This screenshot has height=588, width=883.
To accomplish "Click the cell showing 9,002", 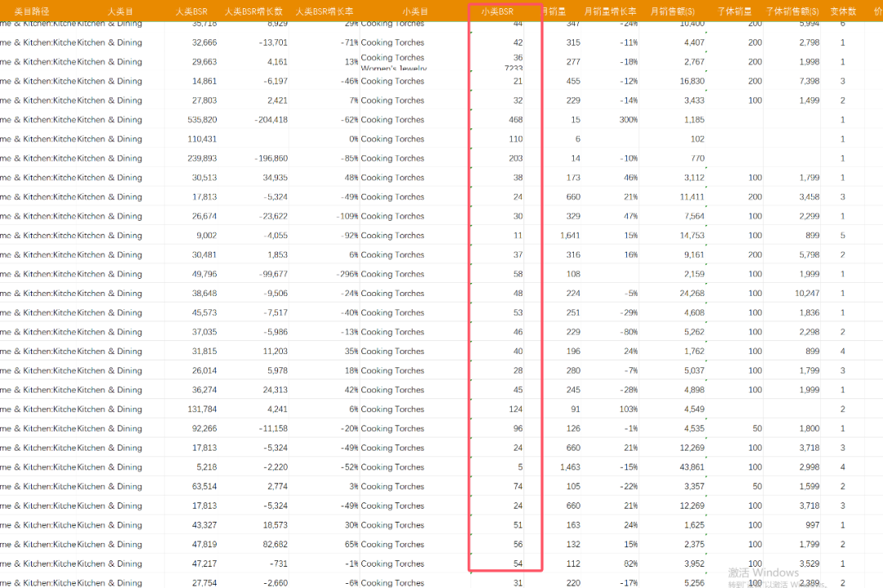I will click(x=205, y=236).
